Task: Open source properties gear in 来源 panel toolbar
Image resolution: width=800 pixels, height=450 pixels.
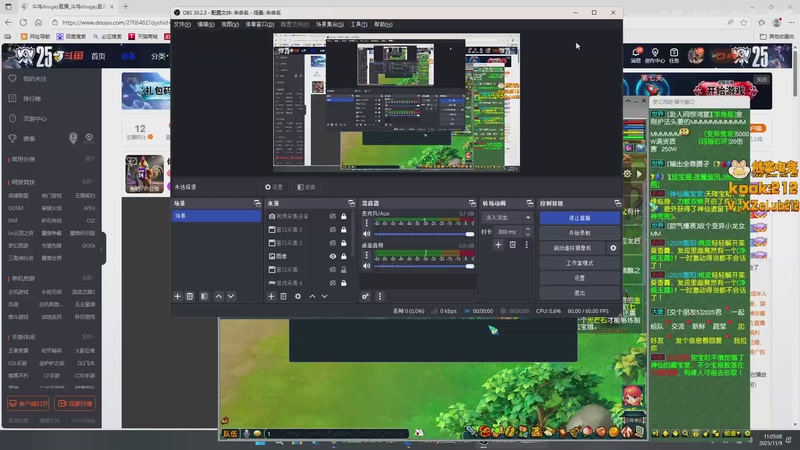Action: (298, 296)
